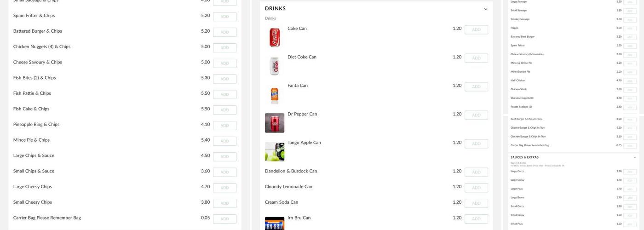Viewport: 644px width, 230px height.
Task: Add Large Cheesy Chips to order
Action: pyautogui.click(x=224, y=188)
